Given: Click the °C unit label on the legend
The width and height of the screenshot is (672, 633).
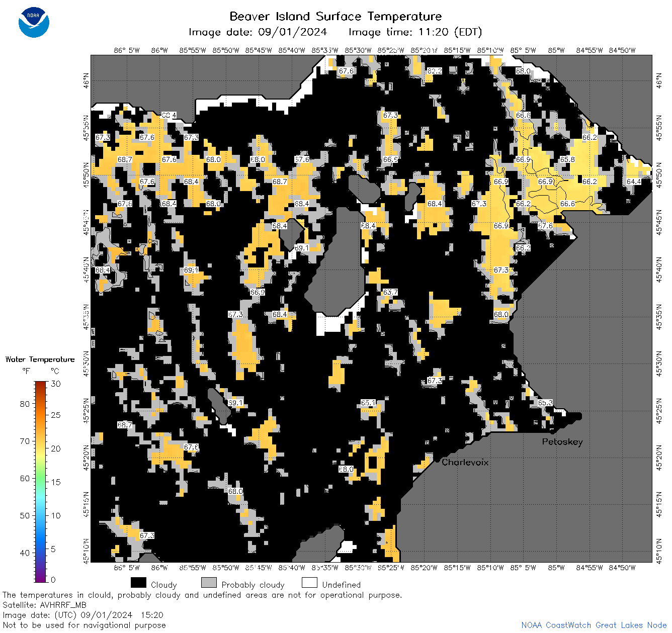Looking at the screenshot, I should (55, 371).
